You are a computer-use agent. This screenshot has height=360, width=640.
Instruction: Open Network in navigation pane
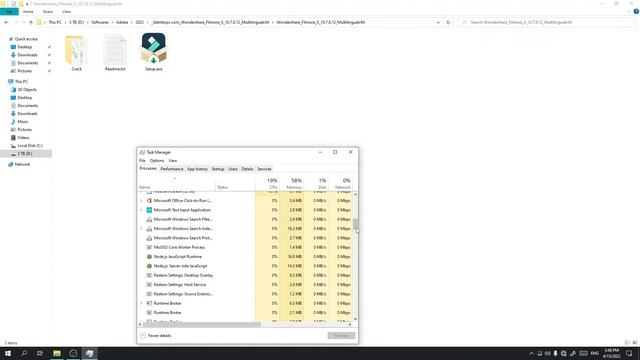tap(22, 164)
